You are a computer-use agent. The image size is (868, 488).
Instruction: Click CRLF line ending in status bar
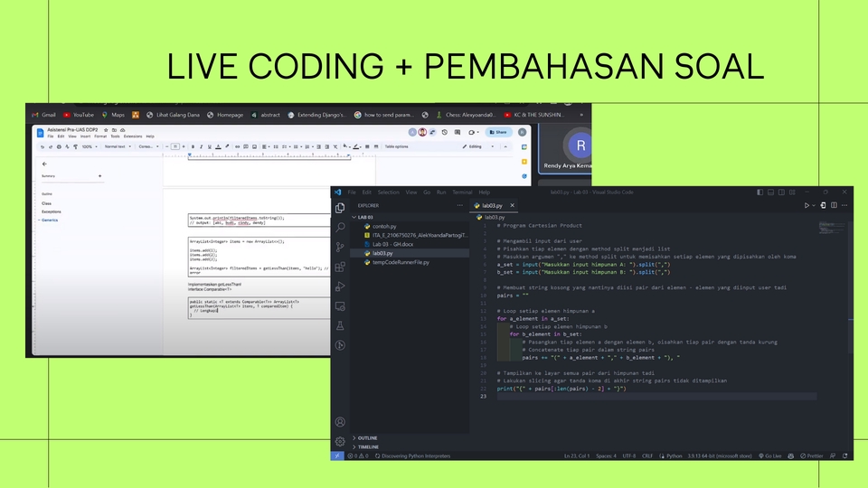point(647,455)
